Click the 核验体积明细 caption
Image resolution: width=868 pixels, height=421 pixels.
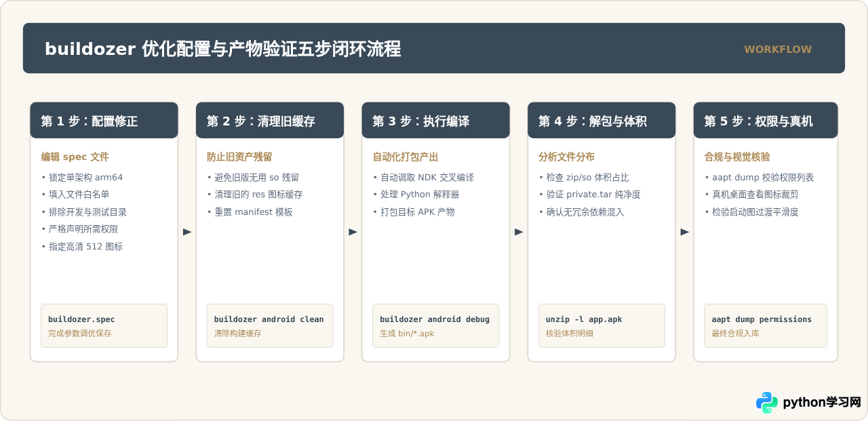tap(570, 334)
